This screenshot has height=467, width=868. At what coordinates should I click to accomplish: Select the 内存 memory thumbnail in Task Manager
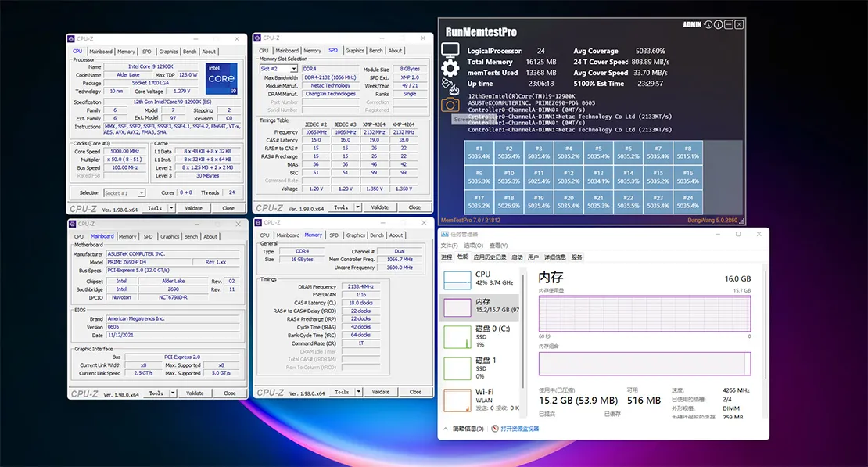tap(457, 307)
